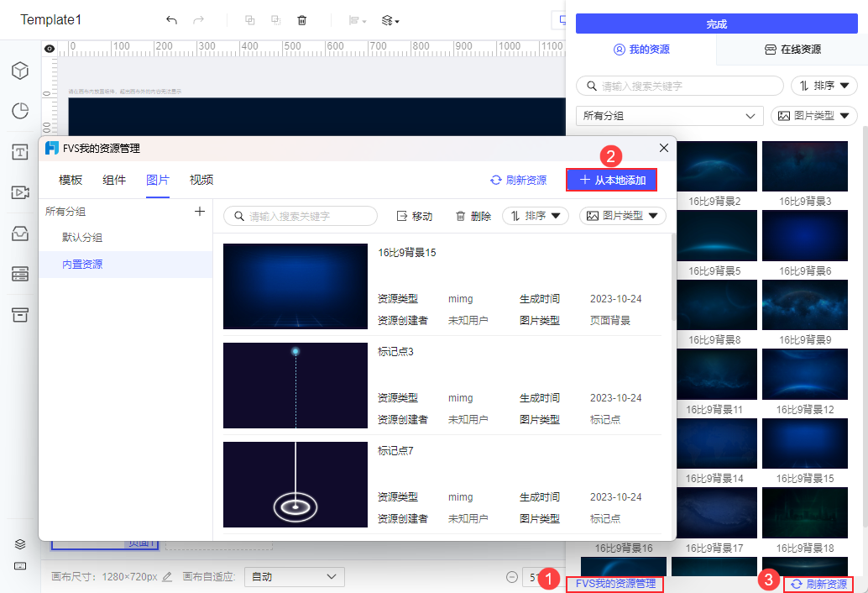The width and height of the screenshot is (868, 593).
Task: Open the layer stack icon dropdown
Action: [390, 20]
